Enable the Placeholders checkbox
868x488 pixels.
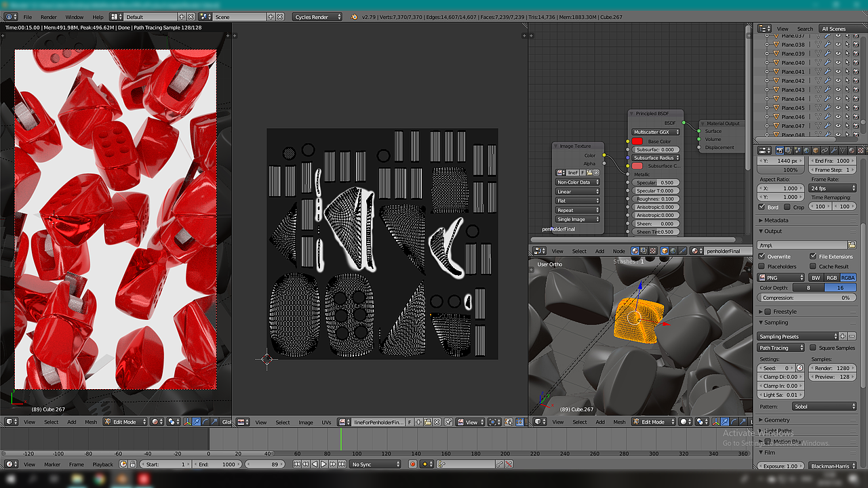(x=762, y=266)
